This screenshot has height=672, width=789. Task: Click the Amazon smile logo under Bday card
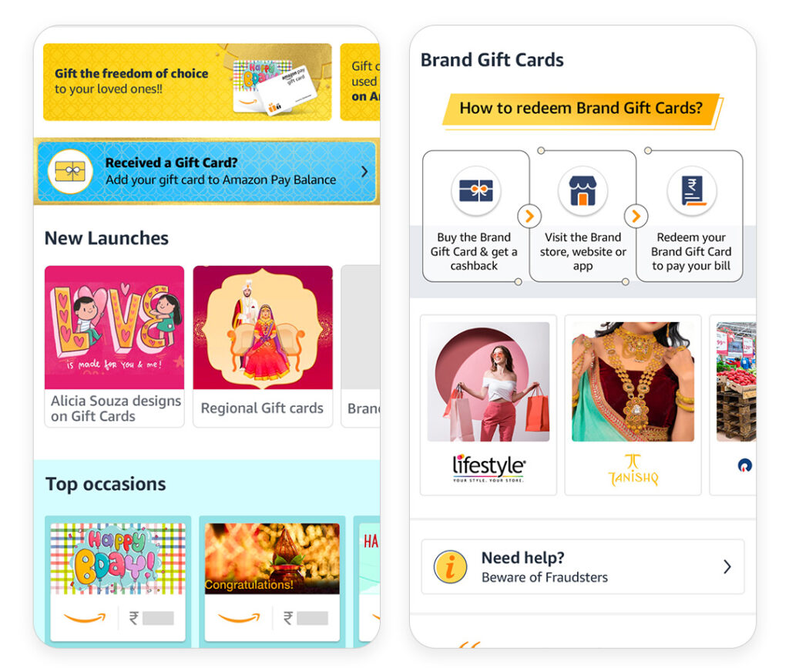(85, 617)
